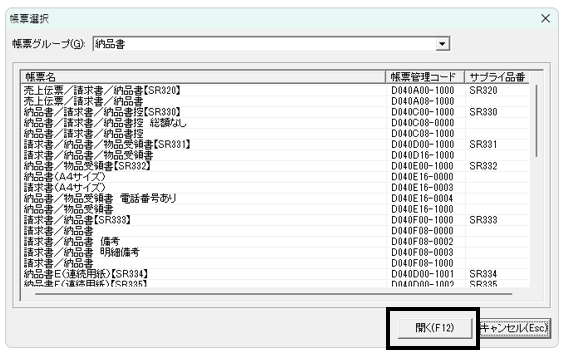The width and height of the screenshot is (571, 363).
Task: Select the row with code D040F08-0000
Action: 275,231
